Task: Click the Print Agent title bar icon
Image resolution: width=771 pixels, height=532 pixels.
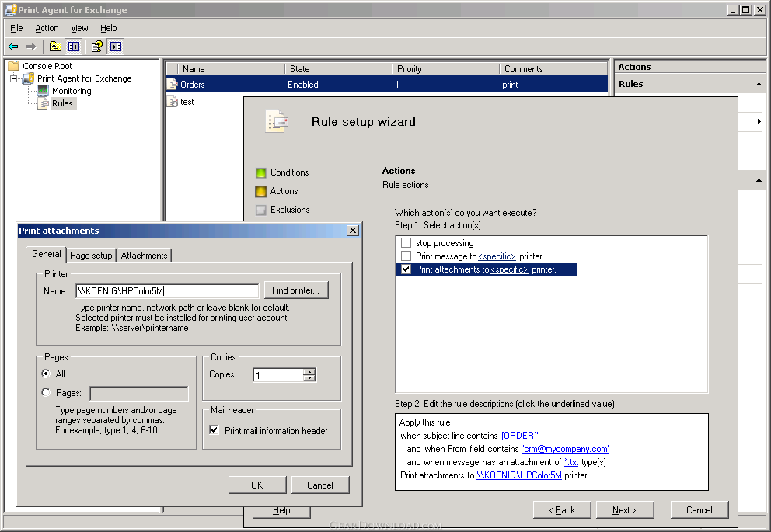Action: pyautogui.click(x=11, y=10)
